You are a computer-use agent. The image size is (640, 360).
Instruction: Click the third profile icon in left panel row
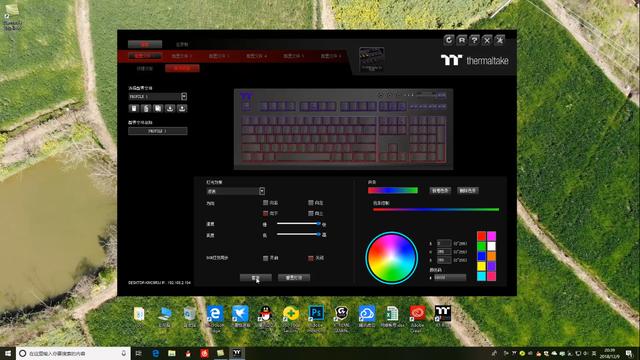(x=158, y=108)
